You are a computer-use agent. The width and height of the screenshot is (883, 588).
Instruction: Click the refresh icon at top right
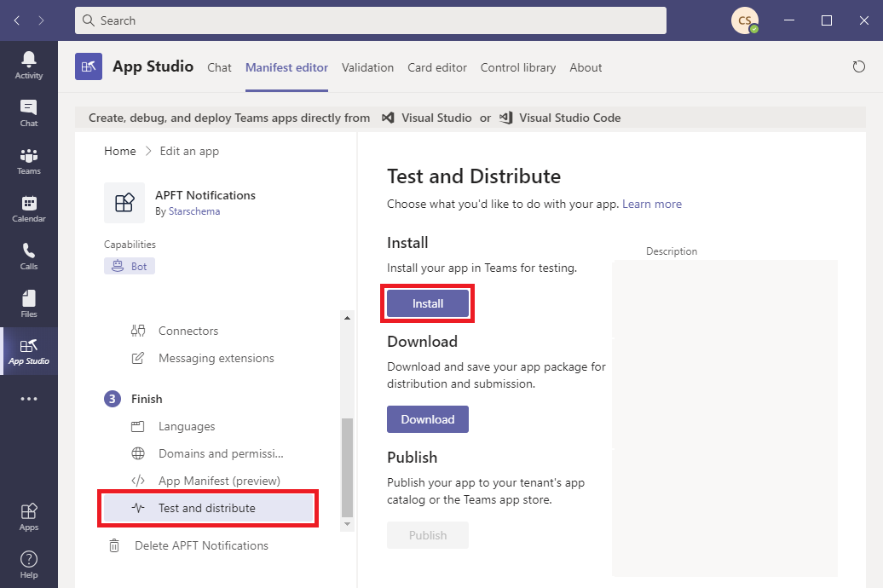click(x=858, y=67)
